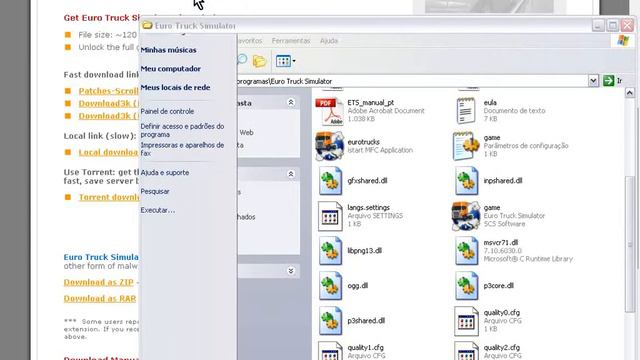Click the Explorer vertical scrollbar thumb
The width and height of the screenshot is (640, 360).
(x=629, y=245)
